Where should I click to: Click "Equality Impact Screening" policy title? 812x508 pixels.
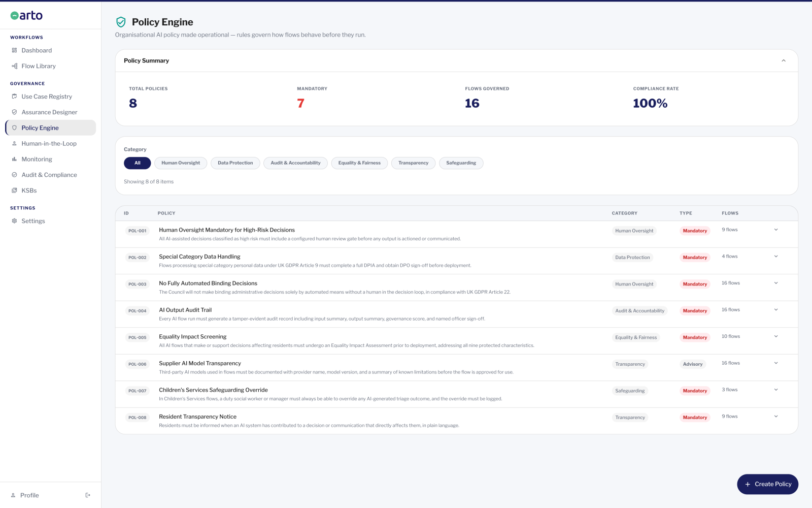tap(193, 337)
